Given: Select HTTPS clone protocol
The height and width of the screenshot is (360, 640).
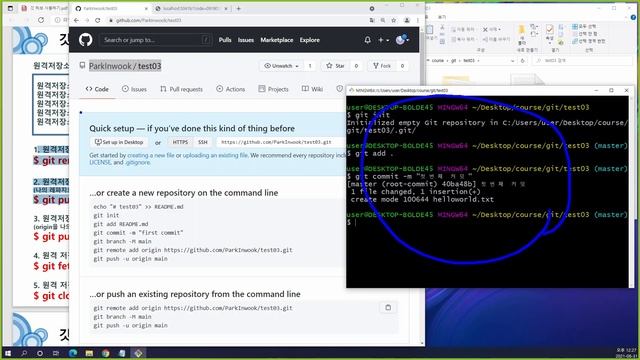Looking at the screenshot, I should pyautogui.click(x=180, y=142).
